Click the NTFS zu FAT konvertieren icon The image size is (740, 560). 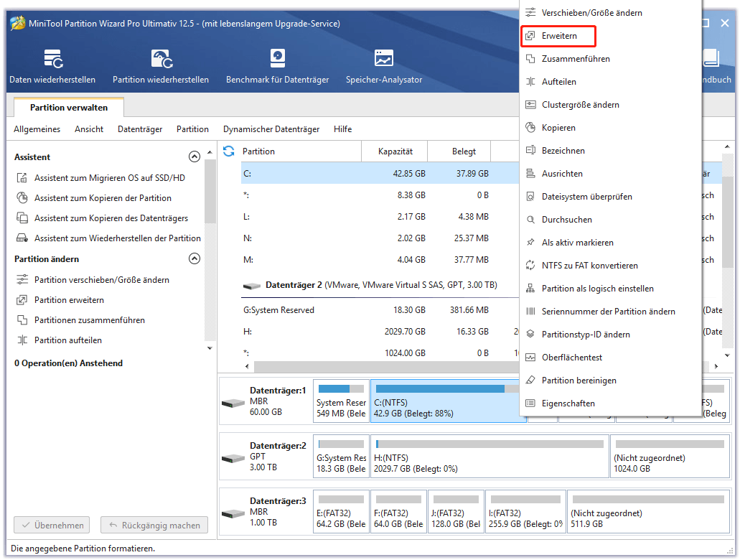tap(530, 266)
